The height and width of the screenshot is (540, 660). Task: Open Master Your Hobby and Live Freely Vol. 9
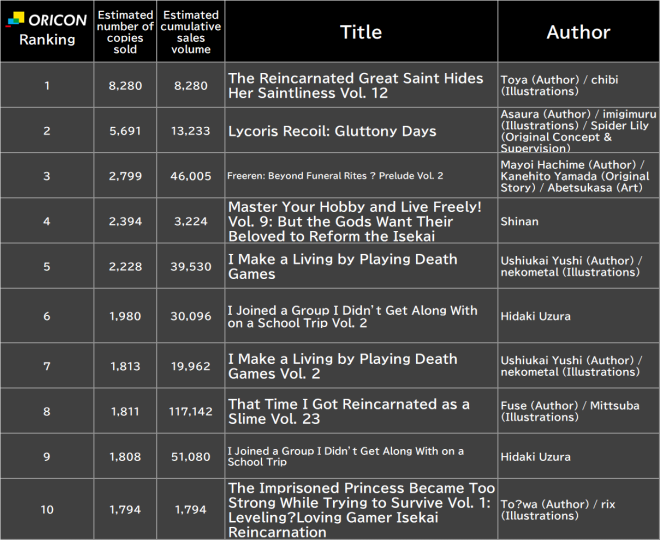tap(355, 221)
